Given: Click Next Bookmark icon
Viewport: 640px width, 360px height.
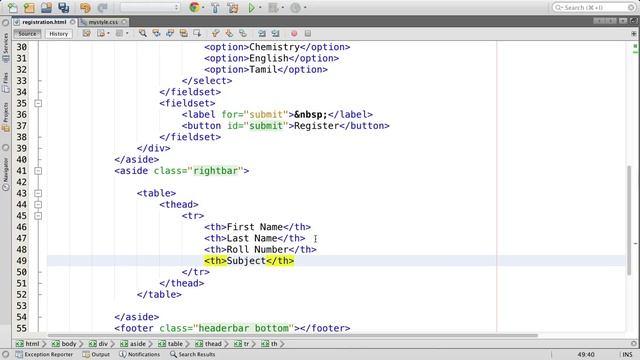Looking at the screenshot, I should tap(229, 33).
